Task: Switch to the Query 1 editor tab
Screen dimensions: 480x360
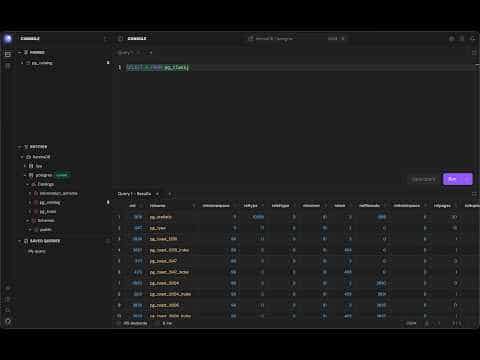Action: (125, 53)
